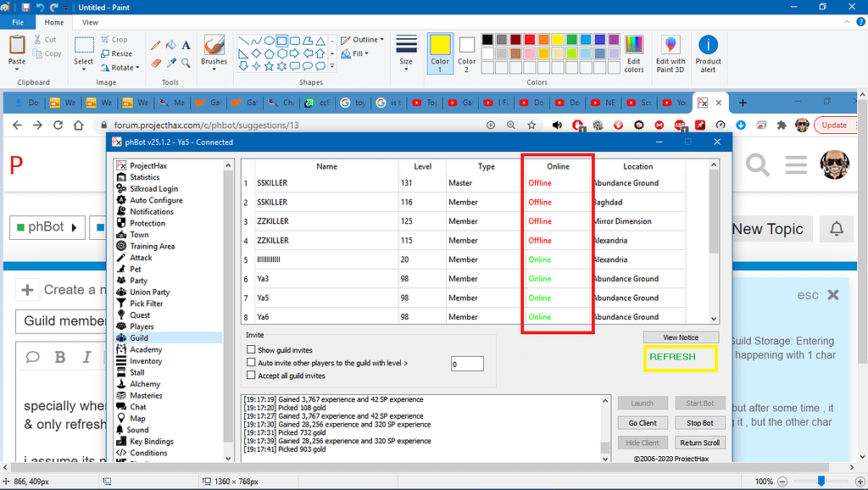Pick the Fill with color bucket tool
Screen dimensions: 868x490
171,45
